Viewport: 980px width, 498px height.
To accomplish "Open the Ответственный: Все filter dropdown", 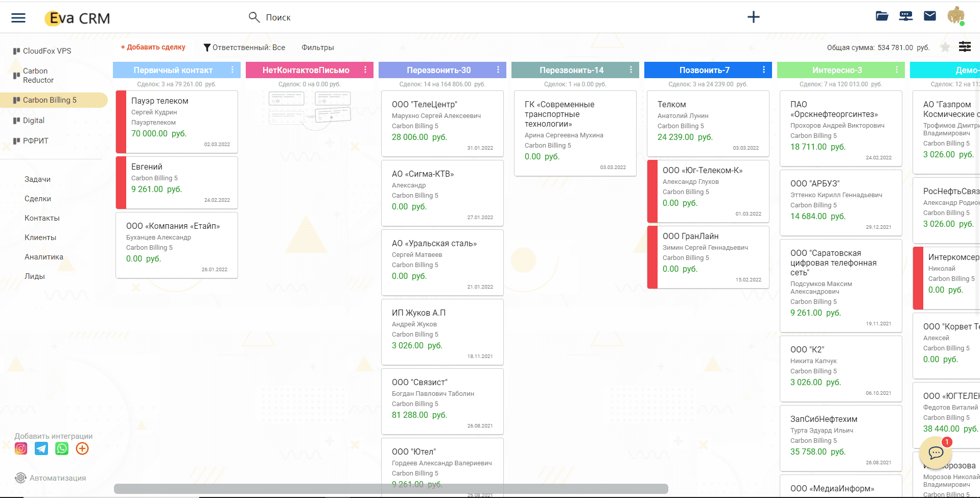I will click(244, 48).
